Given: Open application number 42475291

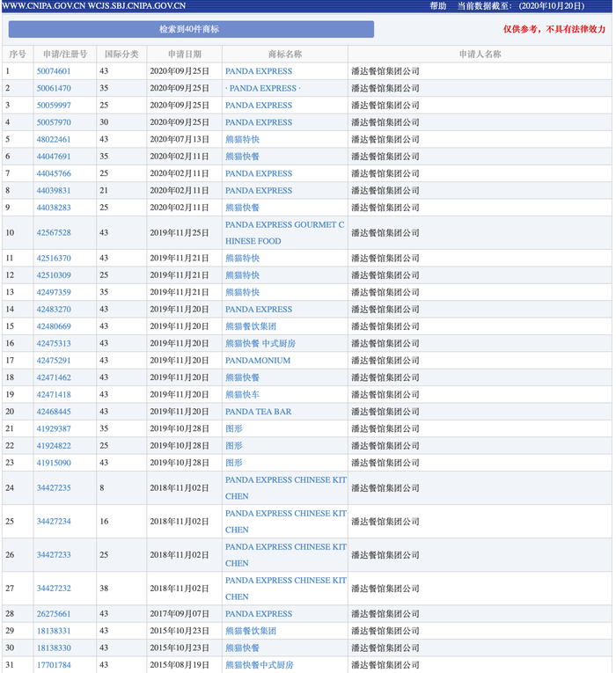Looking at the screenshot, I should click(x=54, y=361).
